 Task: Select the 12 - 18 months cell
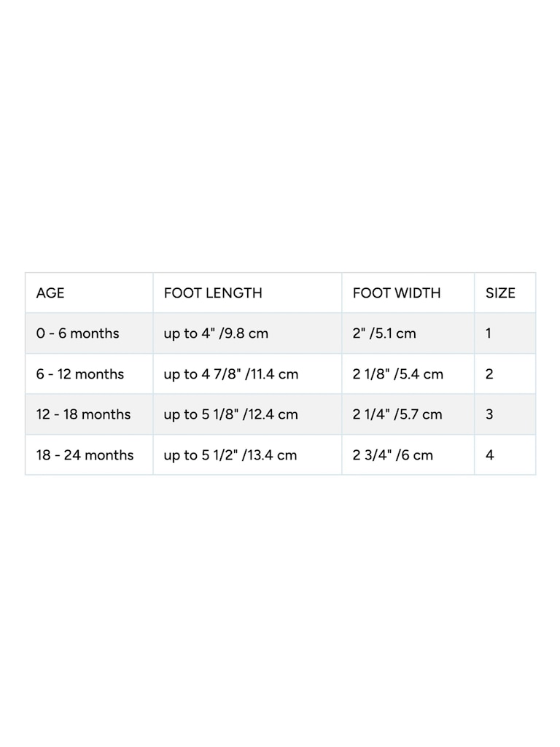point(83,414)
